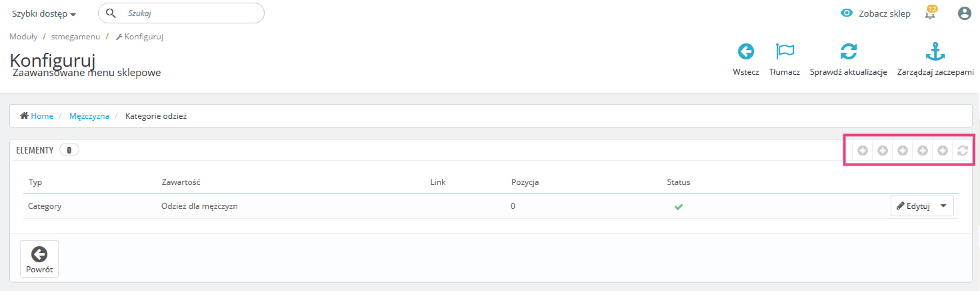Open Tłumacz via the flag icon
980x291 pixels.
tap(784, 52)
